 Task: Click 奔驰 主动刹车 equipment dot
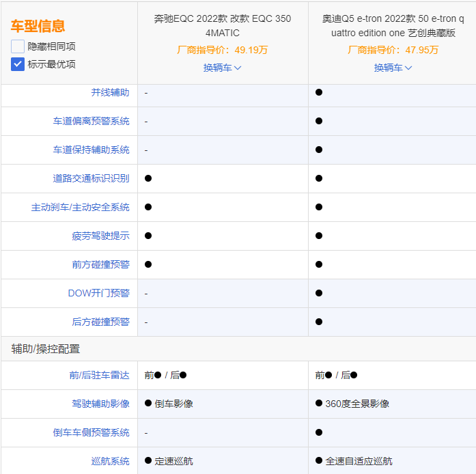148,207
